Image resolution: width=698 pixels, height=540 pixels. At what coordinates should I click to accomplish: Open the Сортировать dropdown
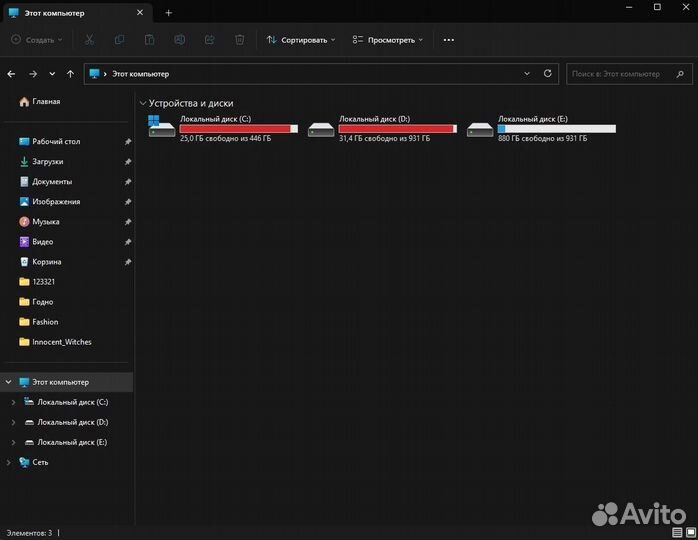coord(301,40)
